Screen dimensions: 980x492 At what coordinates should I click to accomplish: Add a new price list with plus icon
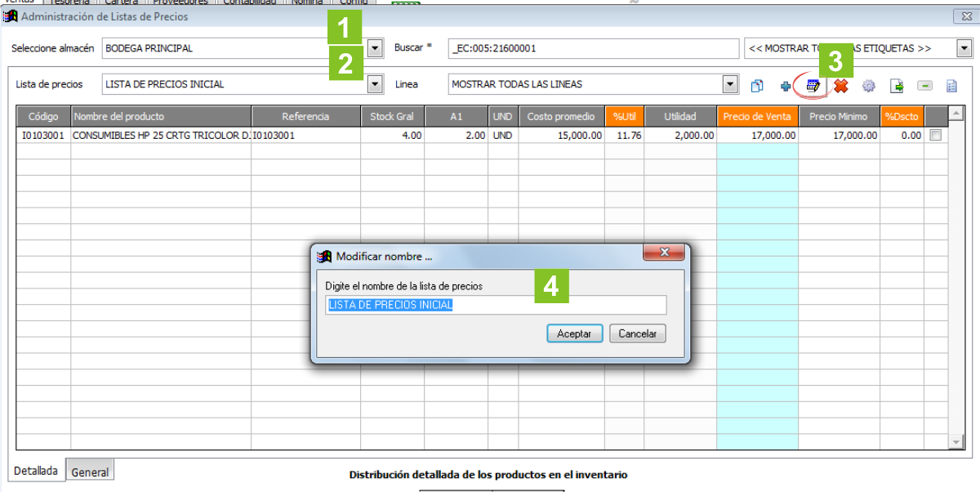tap(786, 85)
